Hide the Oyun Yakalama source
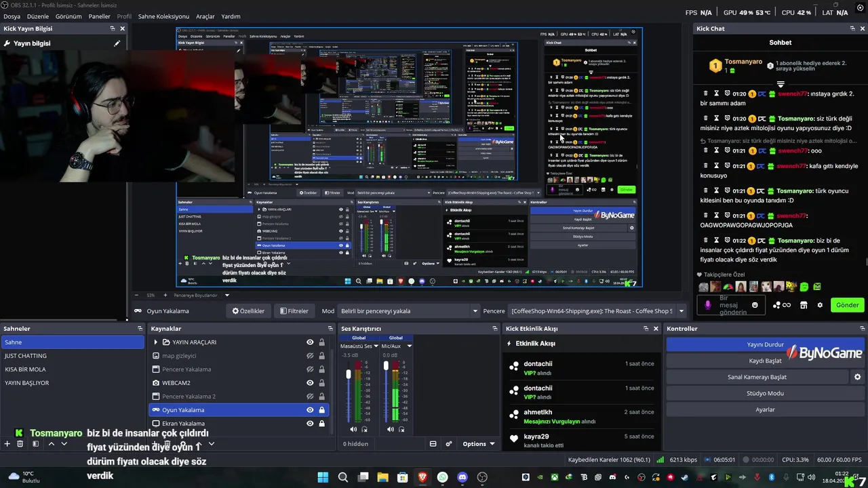This screenshot has height=488, width=868. pyautogui.click(x=310, y=410)
